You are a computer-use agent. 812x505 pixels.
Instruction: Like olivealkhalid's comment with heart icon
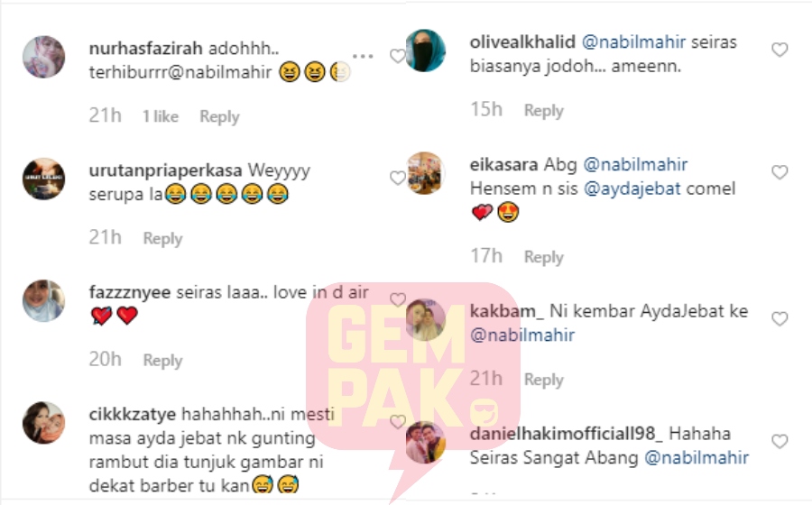[x=780, y=50]
